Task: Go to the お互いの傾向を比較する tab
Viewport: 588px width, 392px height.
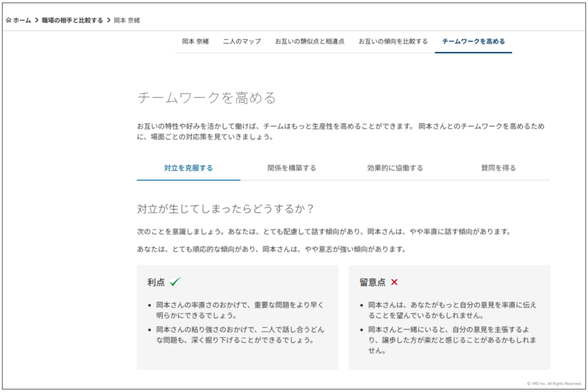Action: (x=393, y=41)
